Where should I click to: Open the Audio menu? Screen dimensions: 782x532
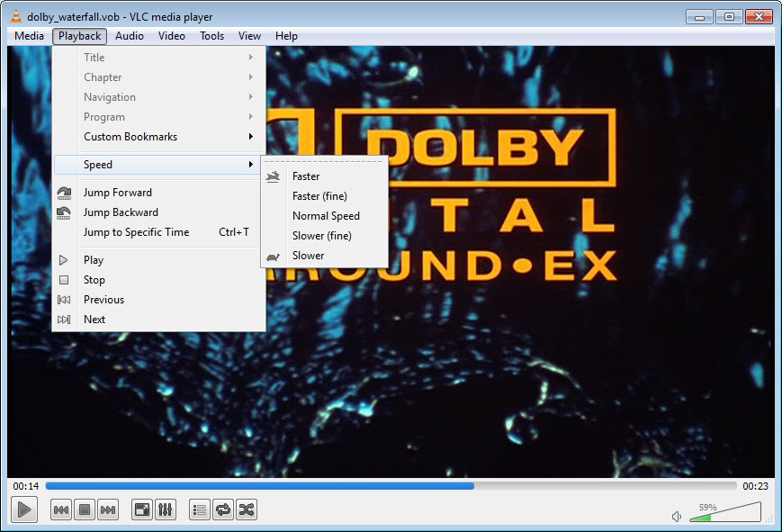tap(130, 36)
